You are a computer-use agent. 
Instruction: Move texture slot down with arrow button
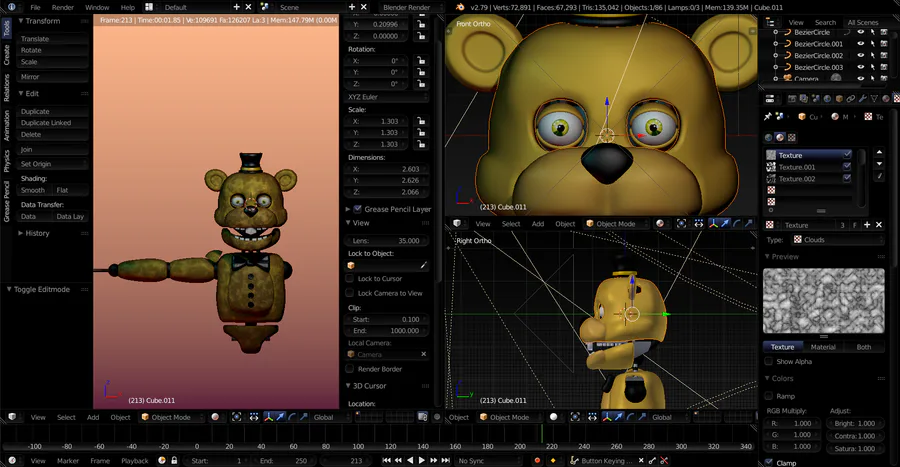(879, 164)
